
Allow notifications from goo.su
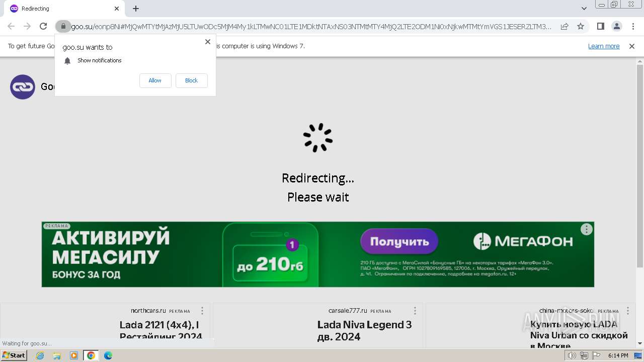[x=155, y=80]
